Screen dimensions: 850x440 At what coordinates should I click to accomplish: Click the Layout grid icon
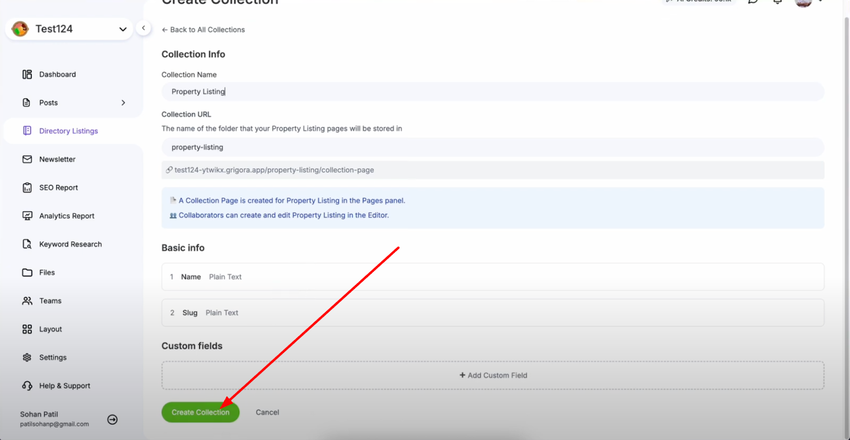pos(27,329)
